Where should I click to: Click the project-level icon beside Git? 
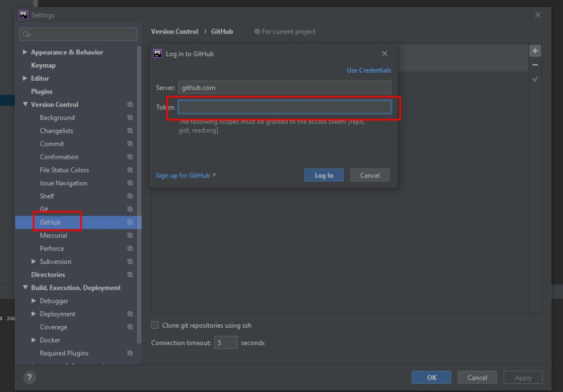coord(130,209)
